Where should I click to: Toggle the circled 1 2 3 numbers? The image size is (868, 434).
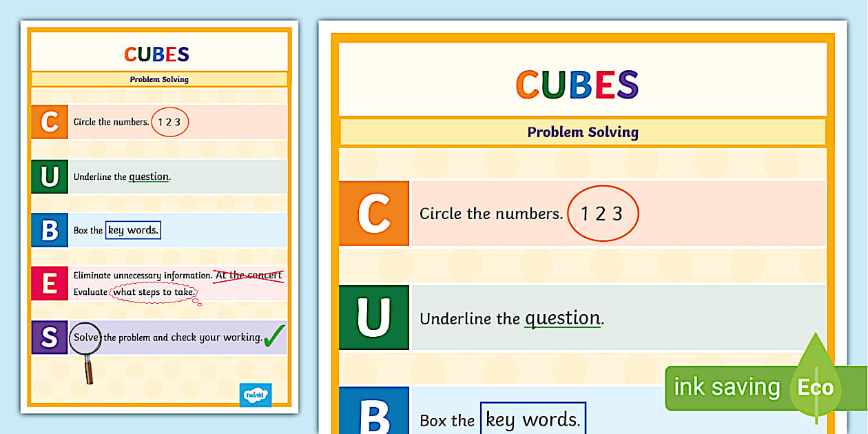click(x=169, y=122)
